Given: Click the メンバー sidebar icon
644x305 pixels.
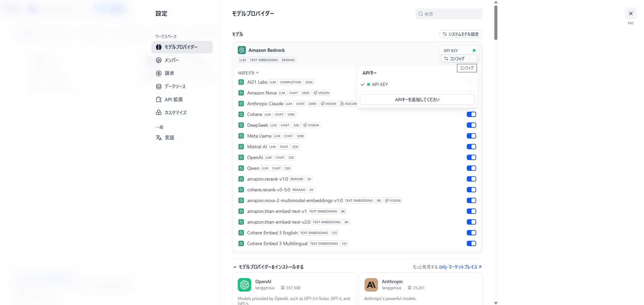Looking at the screenshot, I should (x=159, y=60).
